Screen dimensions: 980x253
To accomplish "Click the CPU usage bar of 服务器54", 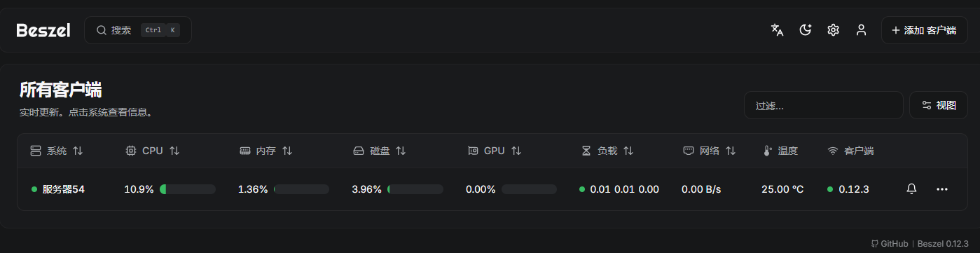I will [x=188, y=189].
